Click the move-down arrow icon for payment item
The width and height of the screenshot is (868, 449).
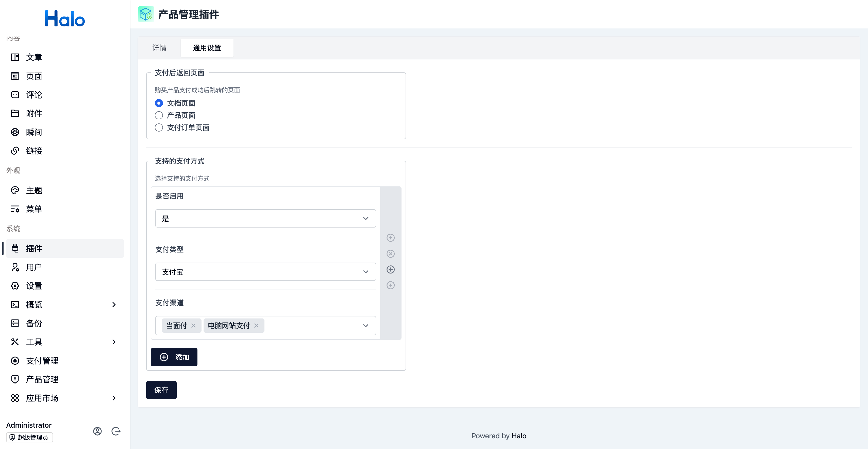click(x=390, y=285)
